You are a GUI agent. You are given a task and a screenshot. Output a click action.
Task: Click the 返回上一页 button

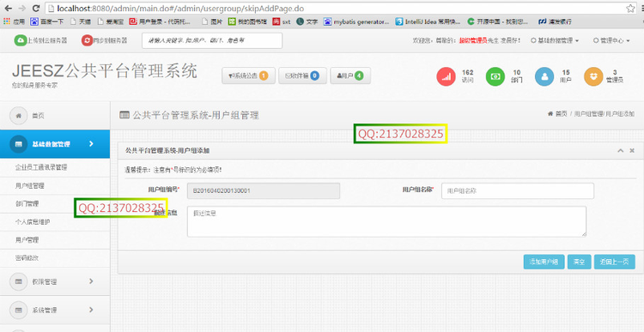(x=615, y=262)
